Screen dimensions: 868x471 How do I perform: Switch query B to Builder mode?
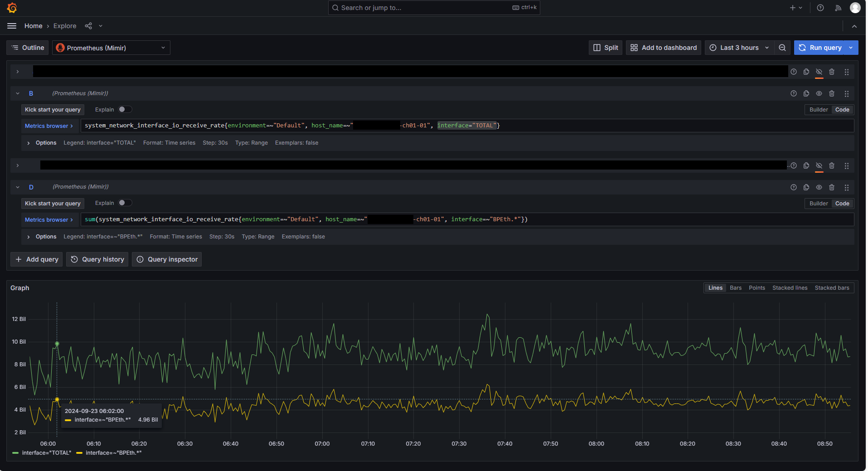click(x=818, y=109)
